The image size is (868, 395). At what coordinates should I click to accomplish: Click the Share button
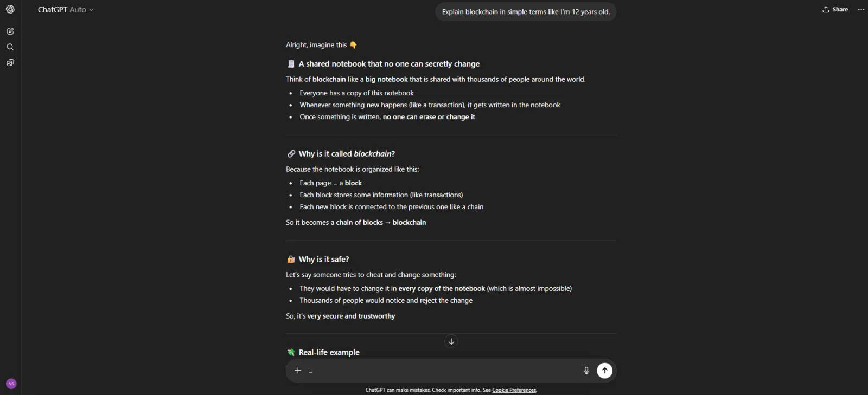[835, 10]
